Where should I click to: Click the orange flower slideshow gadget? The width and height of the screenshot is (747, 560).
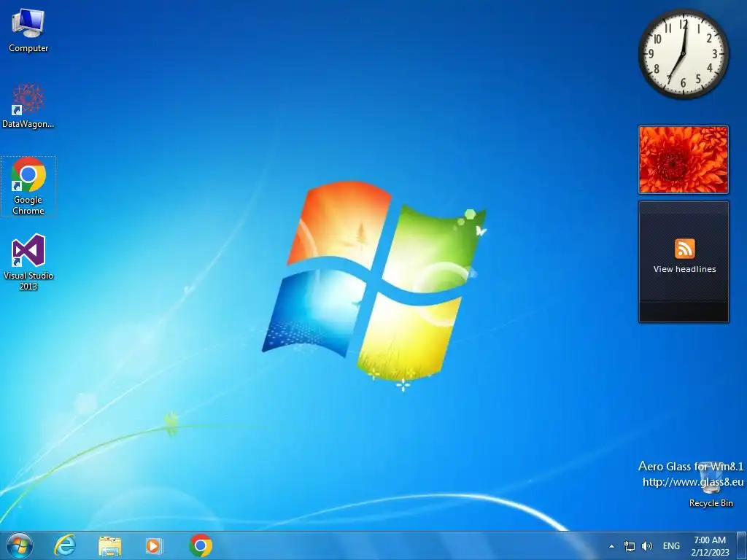pyautogui.click(x=683, y=160)
